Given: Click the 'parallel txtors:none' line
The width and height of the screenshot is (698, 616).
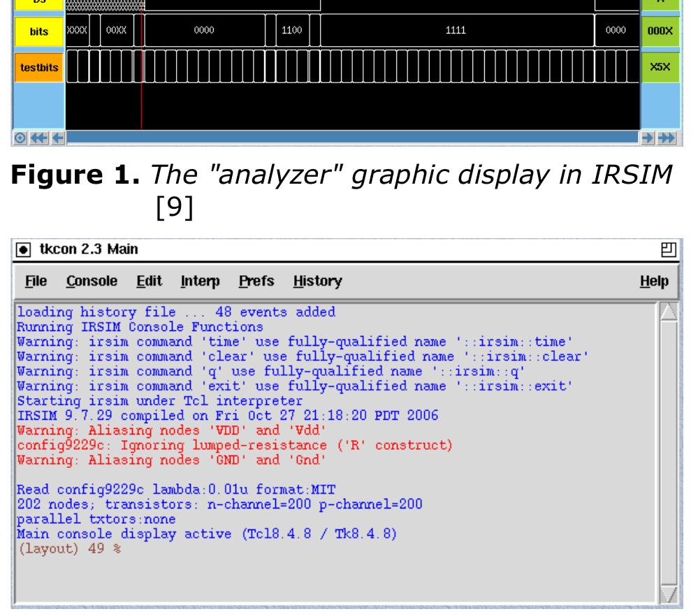Looking at the screenshot, I should pyautogui.click(x=96, y=519).
